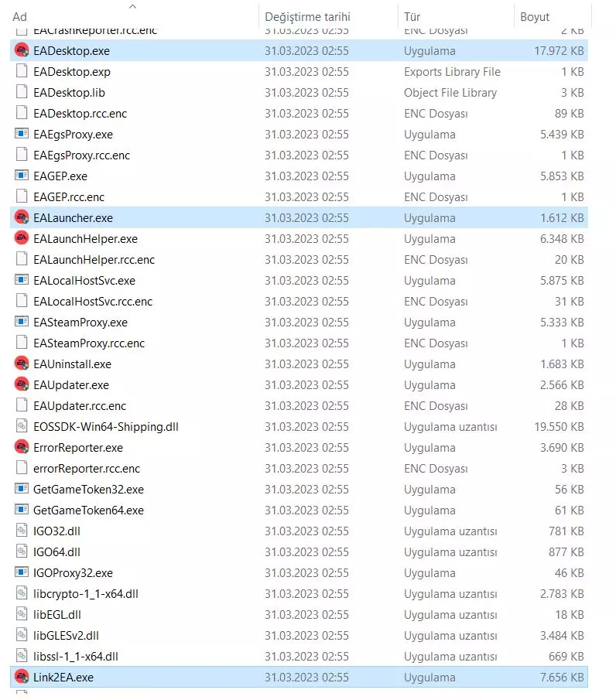Click the 17.972 KB size cell
616x700 pixels.
pyautogui.click(x=559, y=51)
